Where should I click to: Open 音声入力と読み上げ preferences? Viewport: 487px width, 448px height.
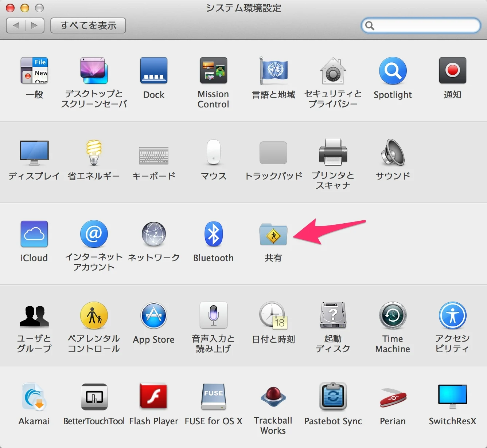[x=214, y=315]
